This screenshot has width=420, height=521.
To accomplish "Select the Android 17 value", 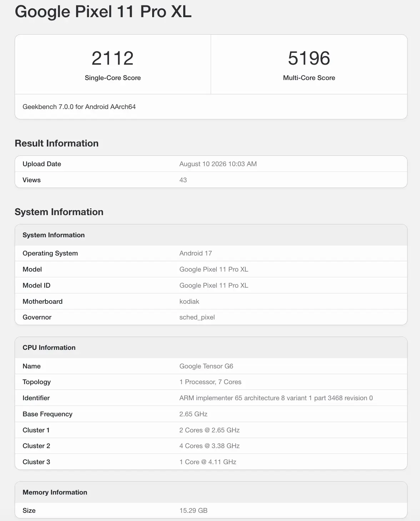I will tap(195, 253).
